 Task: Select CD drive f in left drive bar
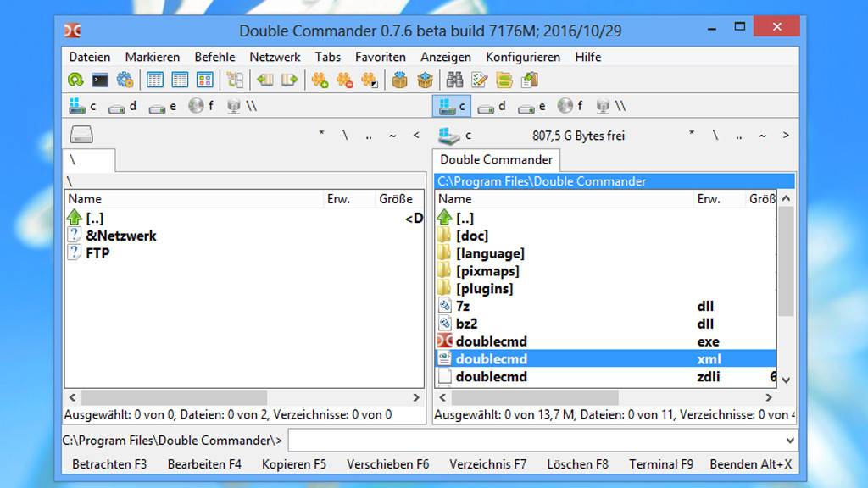(201, 107)
